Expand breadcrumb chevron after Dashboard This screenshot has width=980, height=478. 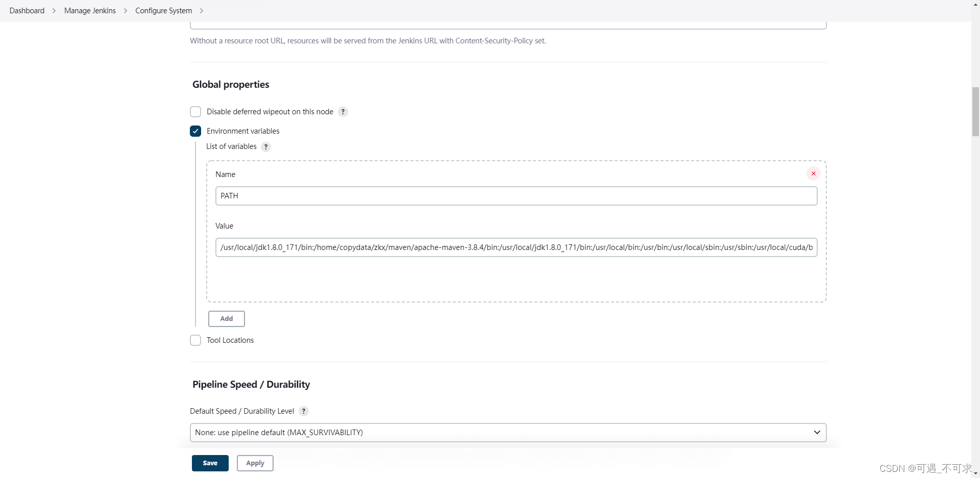pos(54,11)
